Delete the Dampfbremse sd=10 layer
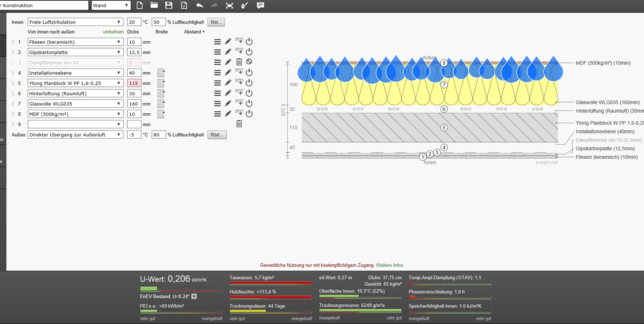Viewport: 644px width, 324px height. coord(239,62)
